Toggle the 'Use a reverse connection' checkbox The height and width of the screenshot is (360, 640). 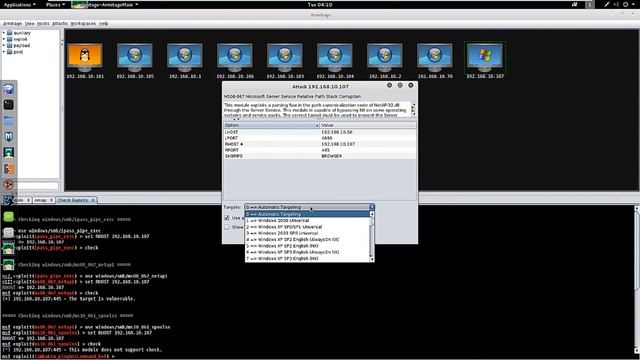227,218
